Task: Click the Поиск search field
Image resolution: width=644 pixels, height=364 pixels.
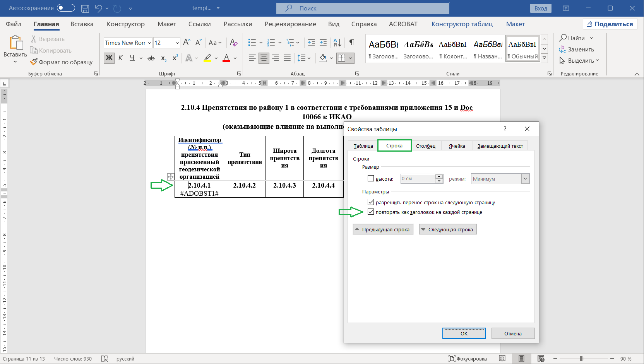Action: (x=363, y=8)
